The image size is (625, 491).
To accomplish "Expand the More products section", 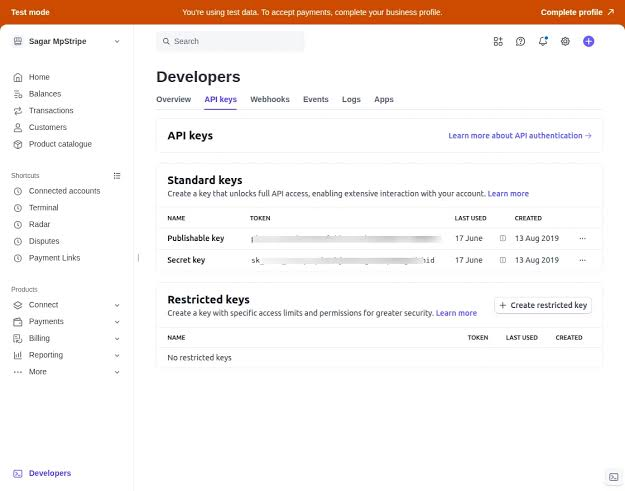I will [x=117, y=372].
